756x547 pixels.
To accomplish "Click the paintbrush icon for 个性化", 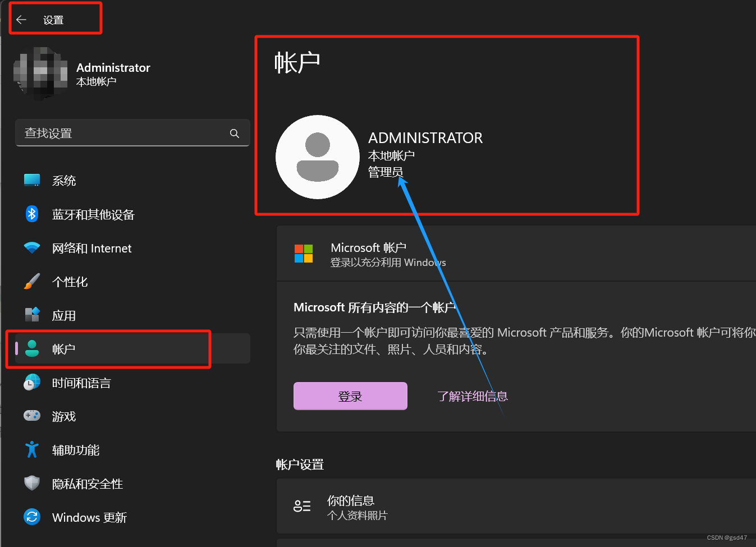I will coord(32,281).
